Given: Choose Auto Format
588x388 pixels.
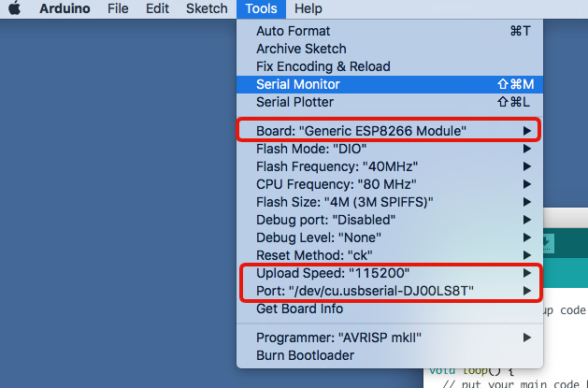Looking at the screenshot, I should click(390, 31).
